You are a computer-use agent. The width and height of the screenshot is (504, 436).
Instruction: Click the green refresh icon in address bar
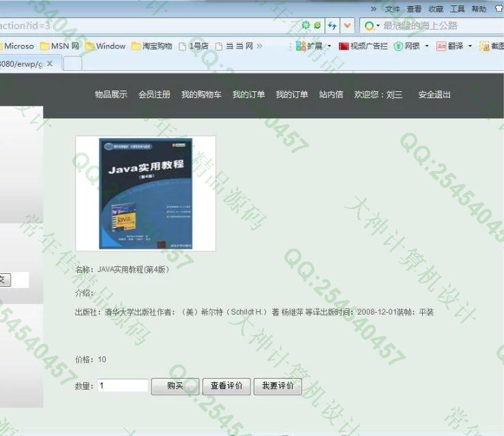click(x=306, y=25)
